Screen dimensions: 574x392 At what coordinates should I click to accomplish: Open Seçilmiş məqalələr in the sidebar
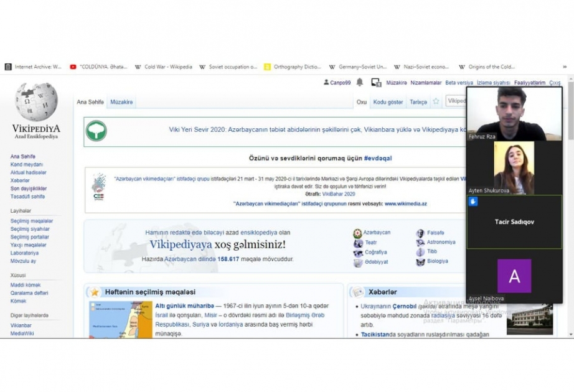click(x=32, y=221)
